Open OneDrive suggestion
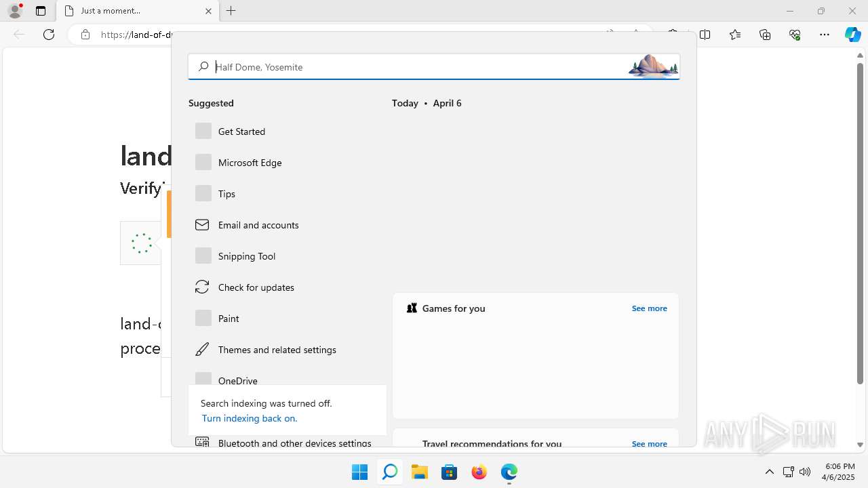Screen dimensions: 868x488 pyautogui.click(x=288, y=378)
